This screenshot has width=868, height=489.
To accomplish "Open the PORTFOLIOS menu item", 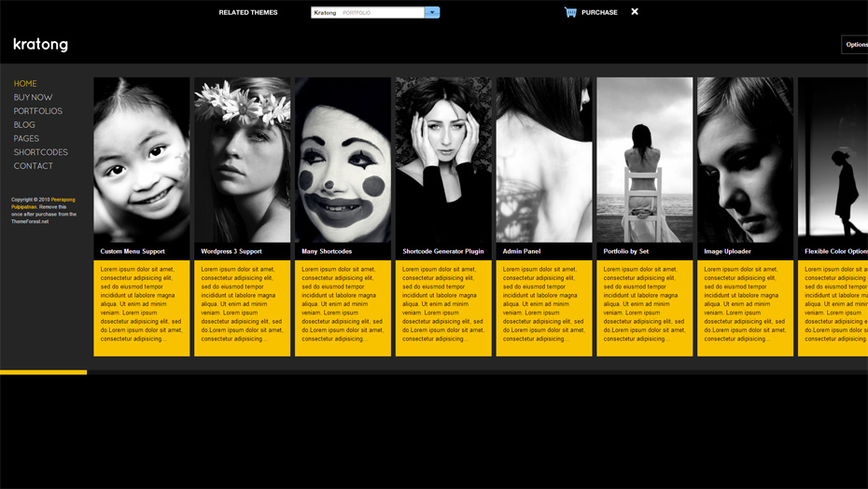I will pos(37,111).
